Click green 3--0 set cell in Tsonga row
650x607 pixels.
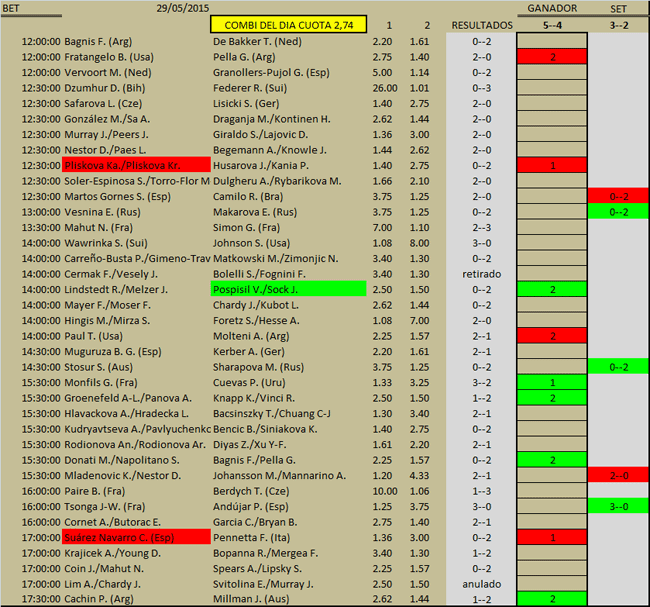pyautogui.click(x=619, y=507)
